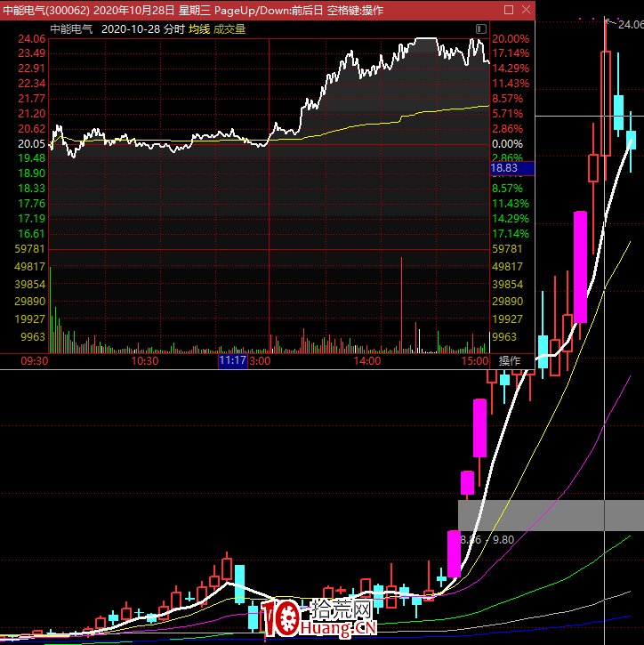The image size is (644, 645).
Task: Click the green 18.90 price axis label
Action: [32, 173]
